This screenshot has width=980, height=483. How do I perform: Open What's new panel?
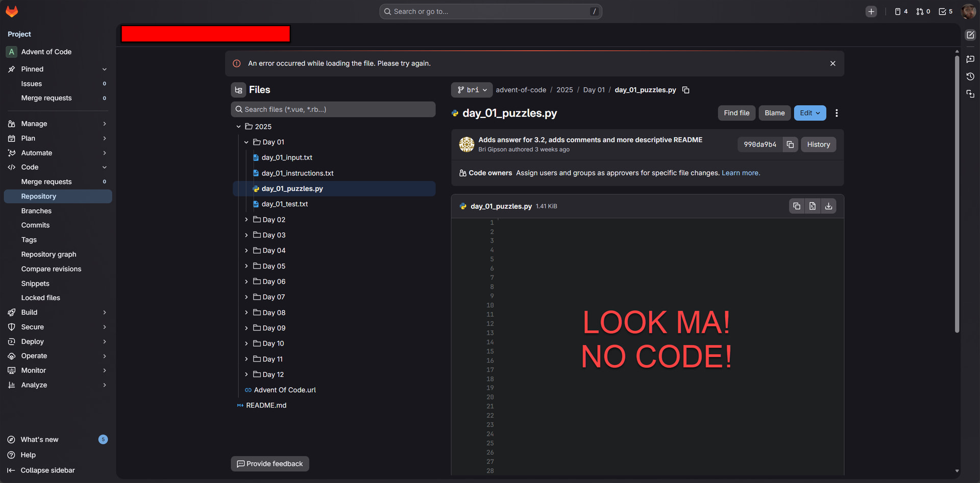click(x=57, y=440)
